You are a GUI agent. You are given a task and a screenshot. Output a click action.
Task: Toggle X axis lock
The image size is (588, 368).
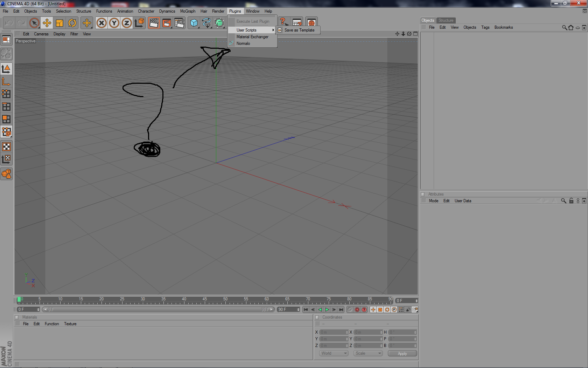coord(101,23)
